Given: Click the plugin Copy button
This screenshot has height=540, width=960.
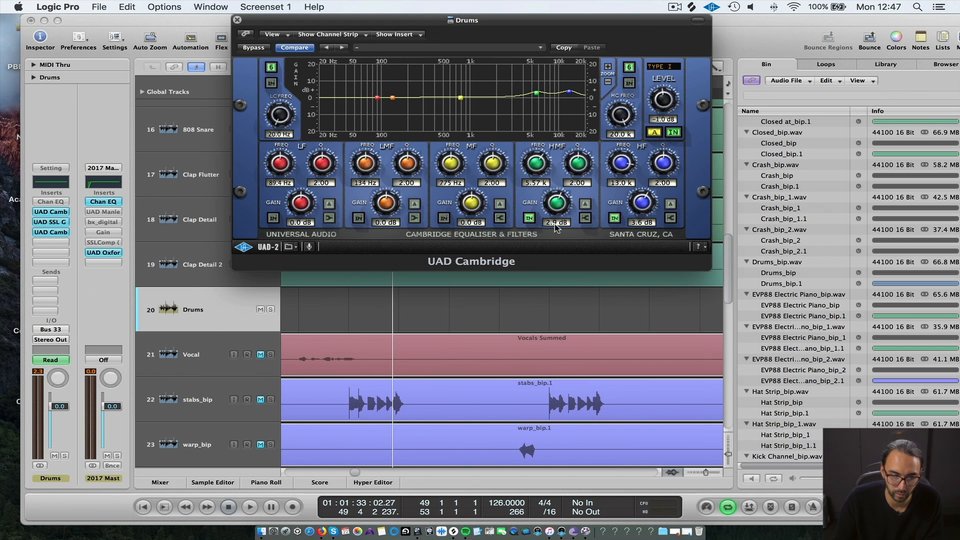Looking at the screenshot, I should coord(564,47).
